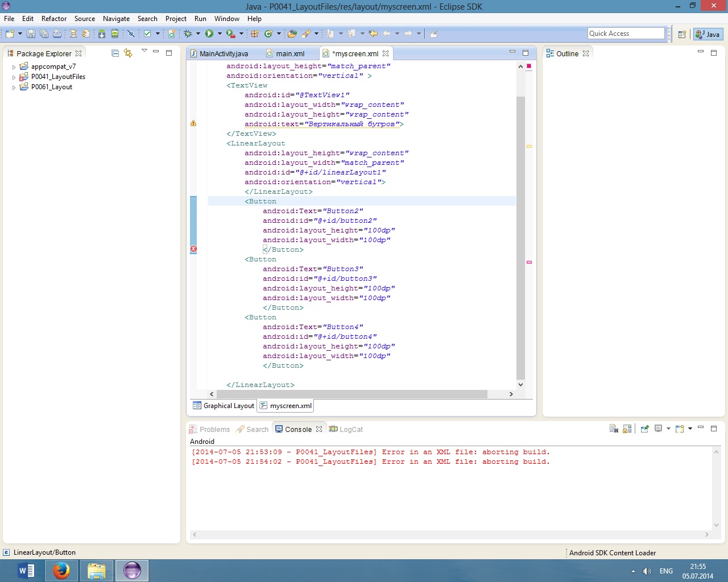Launch Debug with the bug icon
Viewport: 728px width, 582px height.
[188, 34]
